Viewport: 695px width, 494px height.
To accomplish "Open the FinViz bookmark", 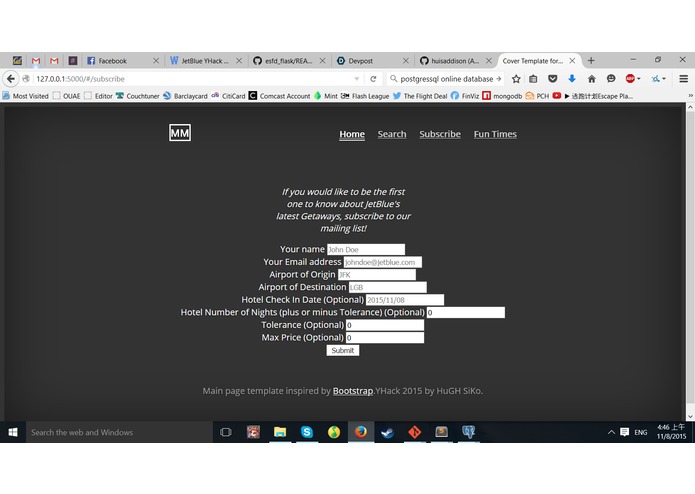I will [465, 96].
